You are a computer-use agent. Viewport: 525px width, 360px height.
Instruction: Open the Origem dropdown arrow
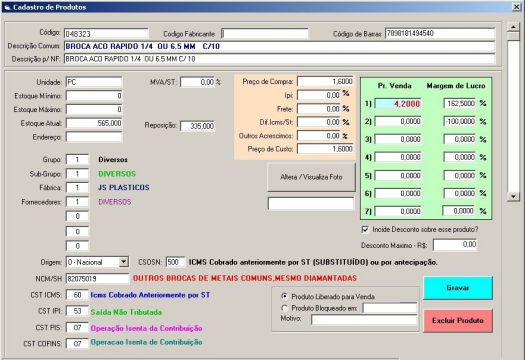pyautogui.click(x=124, y=262)
